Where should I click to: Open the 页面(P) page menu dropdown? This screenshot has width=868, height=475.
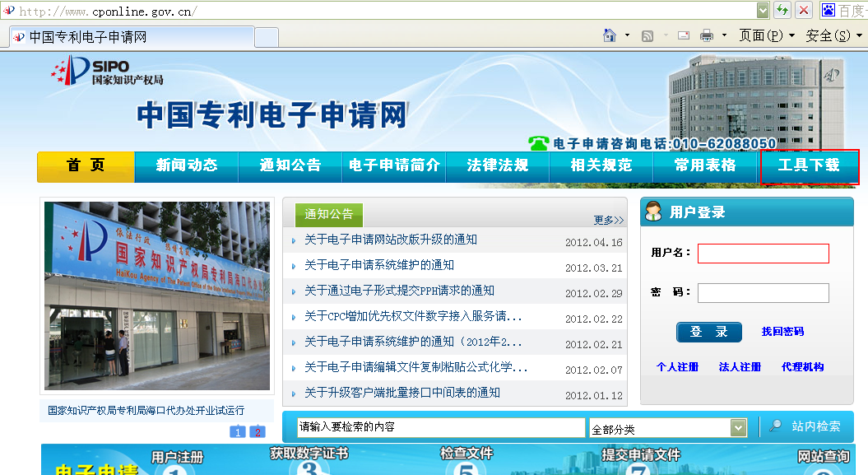point(766,35)
